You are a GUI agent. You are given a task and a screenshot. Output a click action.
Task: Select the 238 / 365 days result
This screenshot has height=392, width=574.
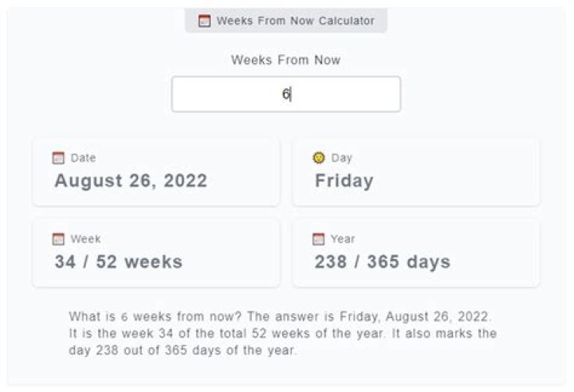[x=382, y=261]
